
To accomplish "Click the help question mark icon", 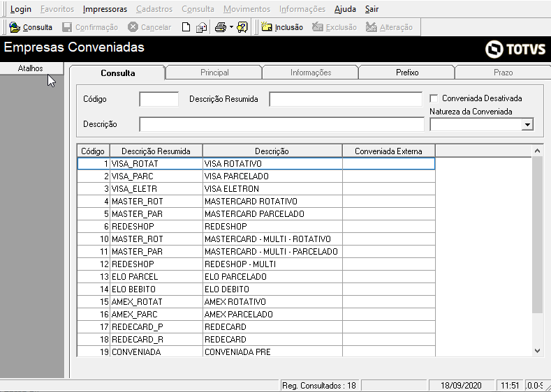I will tap(242, 27).
